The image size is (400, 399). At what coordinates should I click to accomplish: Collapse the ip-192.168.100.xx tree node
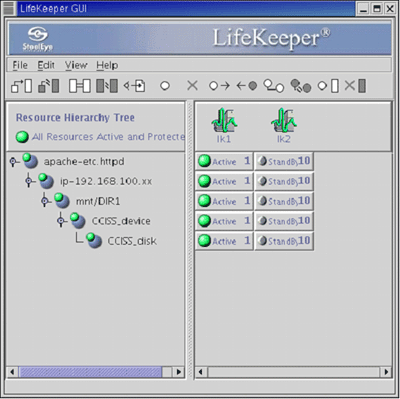pyautogui.click(x=29, y=181)
